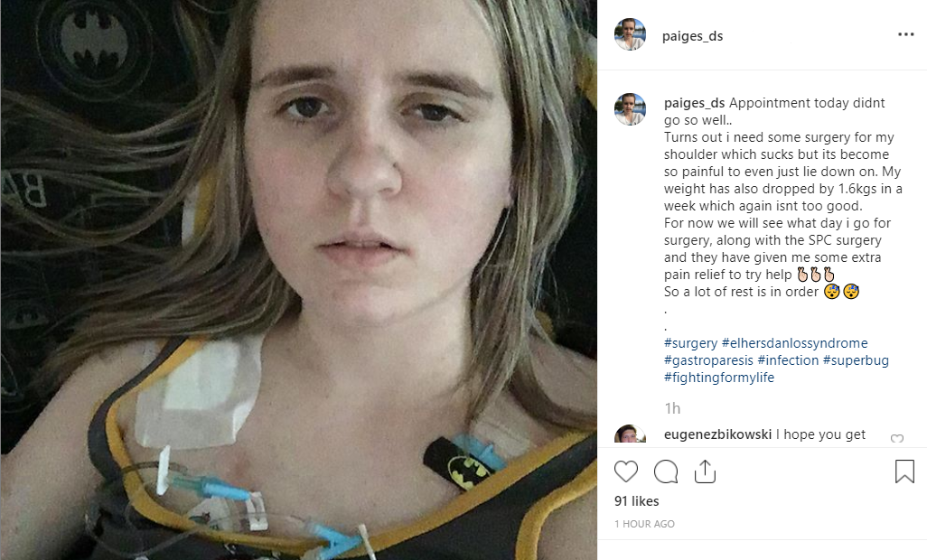Open the three-dot more options menu
927x560 pixels.
tap(905, 34)
